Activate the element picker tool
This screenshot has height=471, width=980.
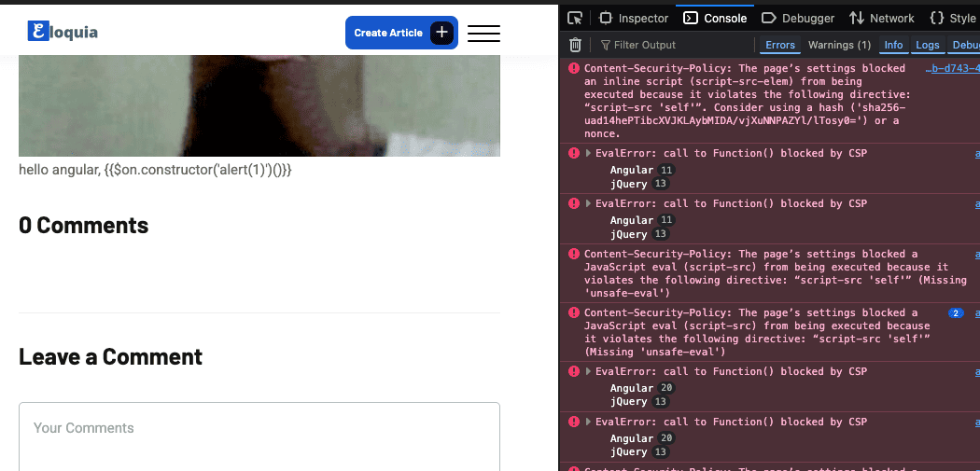[x=574, y=18]
